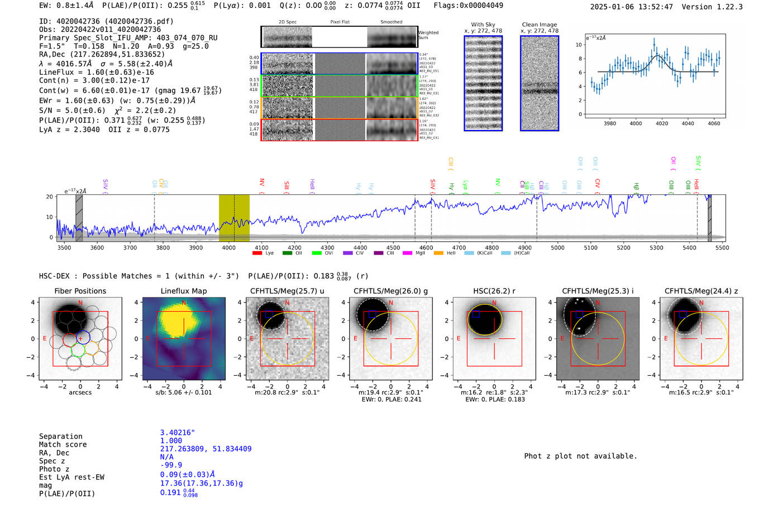The width and height of the screenshot is (782, 532).
Task: Click the hatched gray band near 3550 Å
Action: coord(79,218)
